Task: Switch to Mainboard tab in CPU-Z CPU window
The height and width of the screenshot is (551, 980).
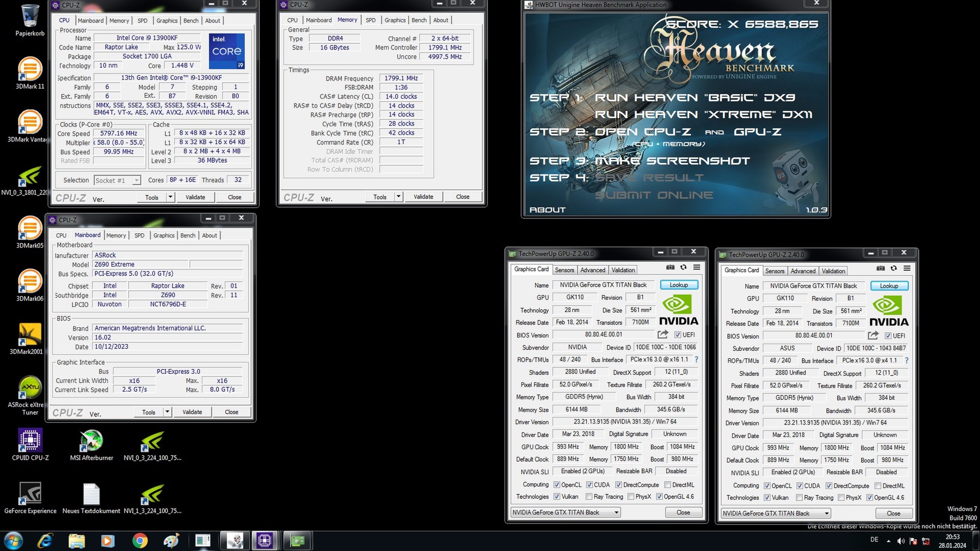Action: pos(91,21)
